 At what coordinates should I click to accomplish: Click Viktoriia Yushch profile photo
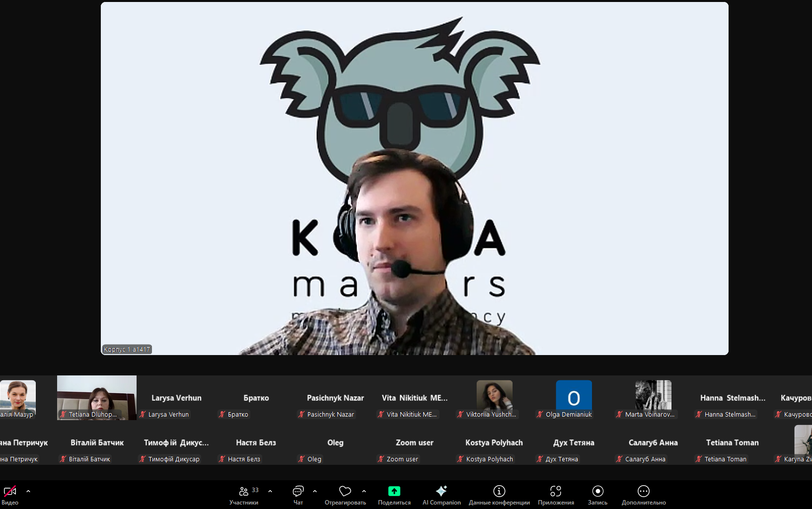click(495, 395)
